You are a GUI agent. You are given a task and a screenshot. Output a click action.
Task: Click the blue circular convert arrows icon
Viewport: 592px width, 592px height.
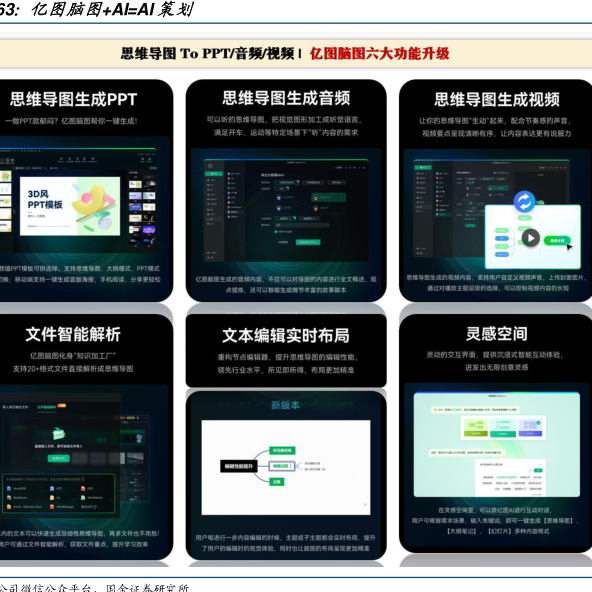pyautogui.click(x=524, y=202)
